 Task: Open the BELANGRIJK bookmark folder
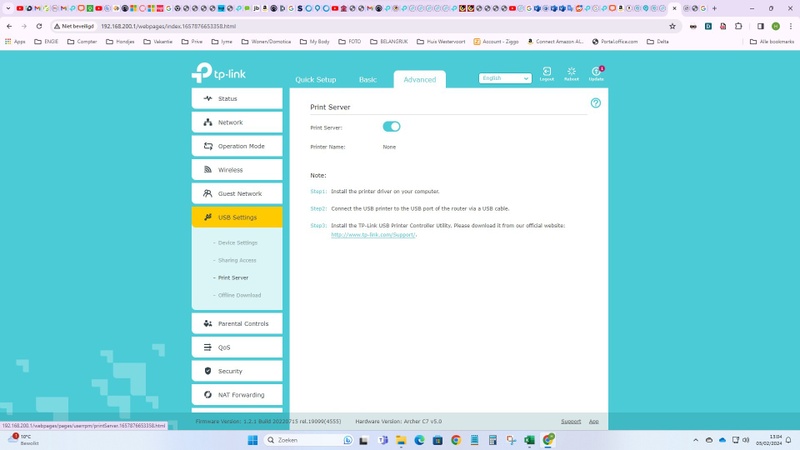point(389,41)
